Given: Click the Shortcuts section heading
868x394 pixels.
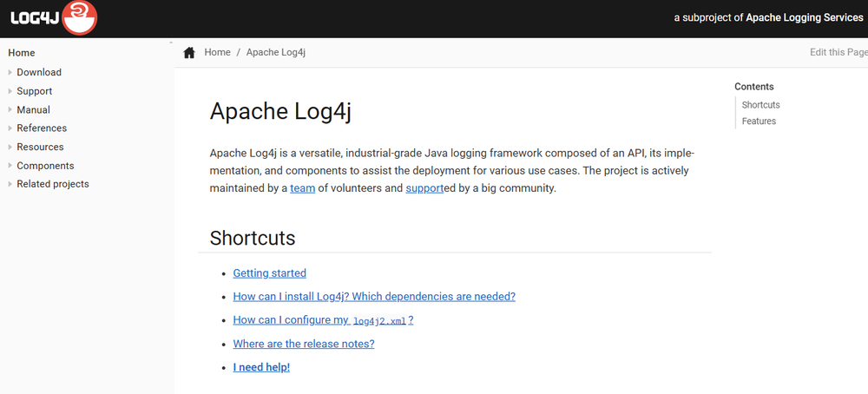Looking at the screenshot, I should (x=253, y=238).
